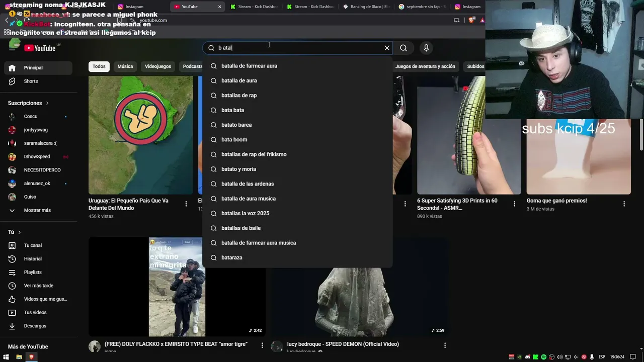This screenshot has width=644, height=362.
Task: Click in the YouTube search input field
Action: [297, 48]
